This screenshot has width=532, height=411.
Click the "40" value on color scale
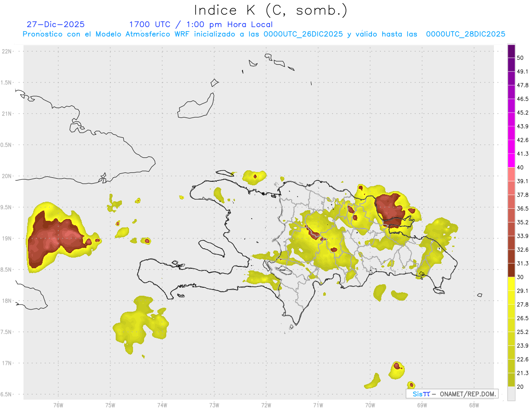tap(521, 168)
